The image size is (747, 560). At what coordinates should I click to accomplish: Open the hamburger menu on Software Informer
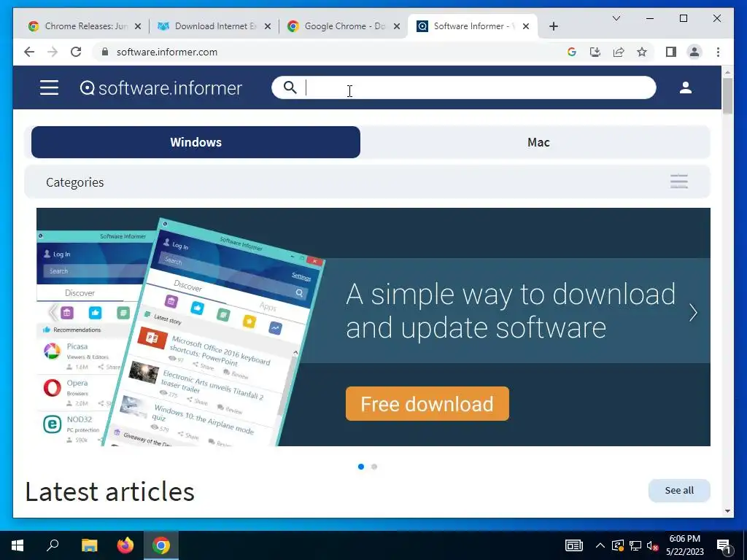[x=49, y=87]
